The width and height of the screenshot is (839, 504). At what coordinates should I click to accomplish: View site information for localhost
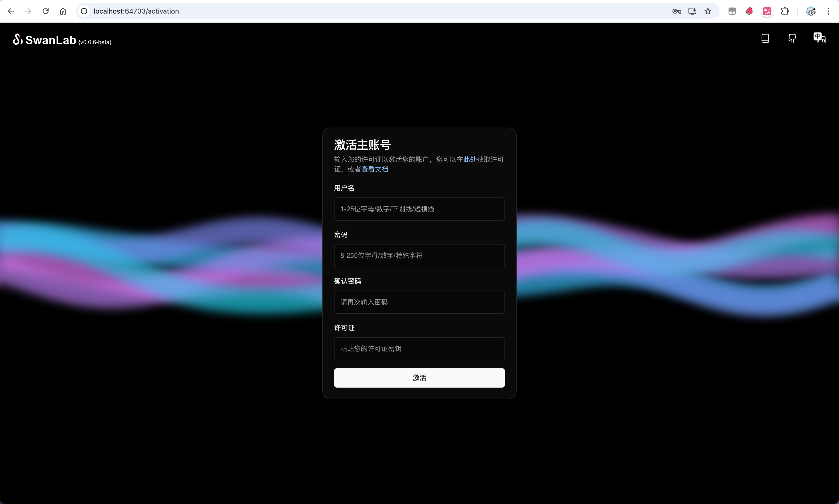click(84, 11)
